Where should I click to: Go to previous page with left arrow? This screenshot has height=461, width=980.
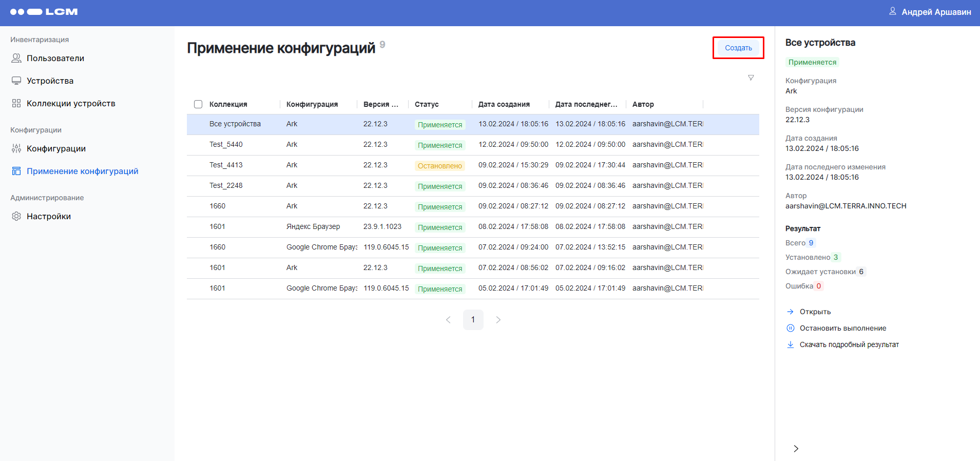[448, 320]
